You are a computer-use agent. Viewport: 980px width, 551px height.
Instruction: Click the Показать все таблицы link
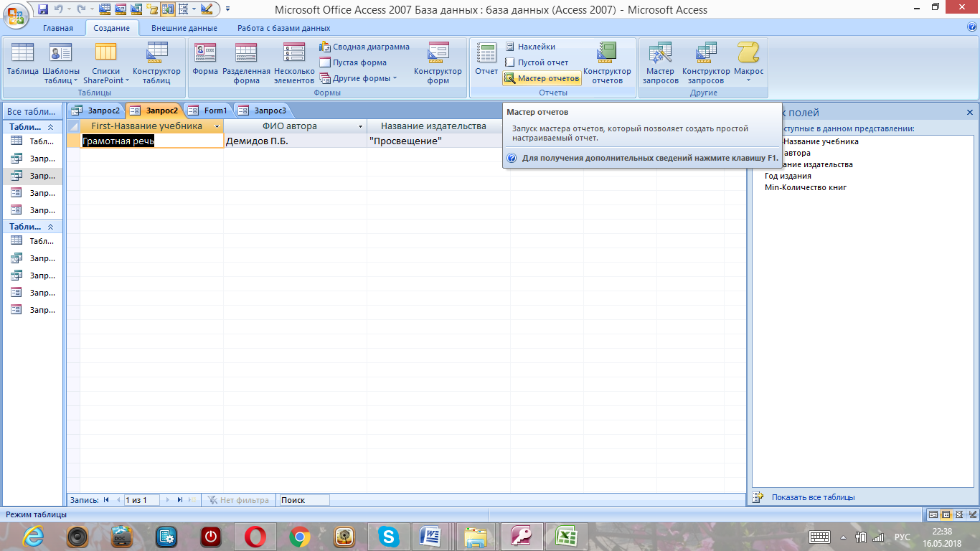pyautogui.click(x=813, y=497)
